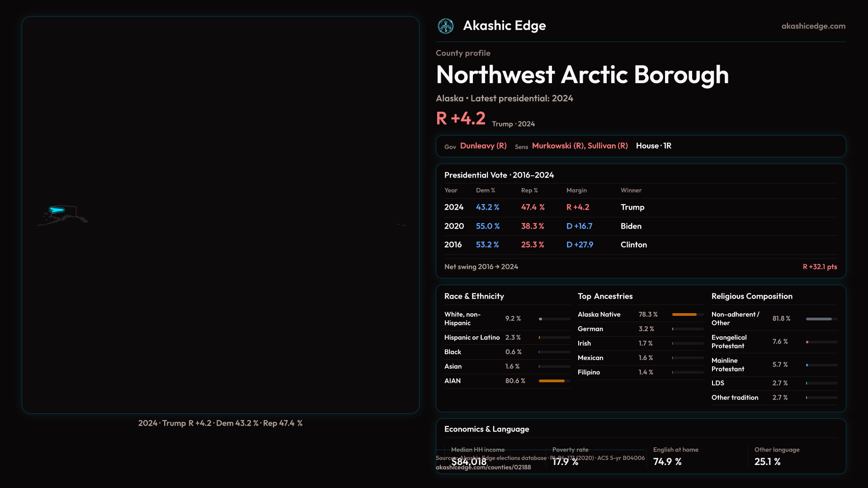
Task: Select the 2016 Clinton vote row
Action: click(641, 245)
